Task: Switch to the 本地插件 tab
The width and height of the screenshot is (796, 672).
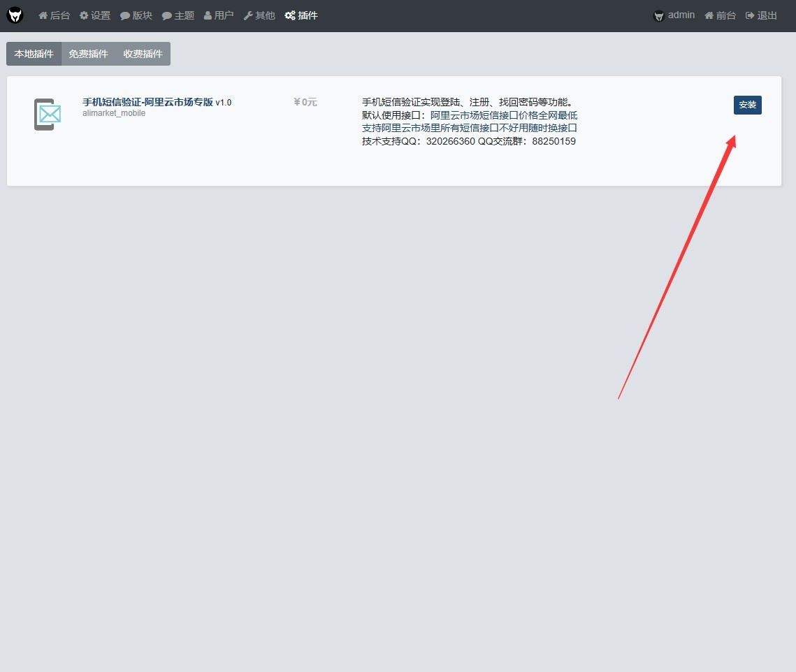Action: point(34,54)
